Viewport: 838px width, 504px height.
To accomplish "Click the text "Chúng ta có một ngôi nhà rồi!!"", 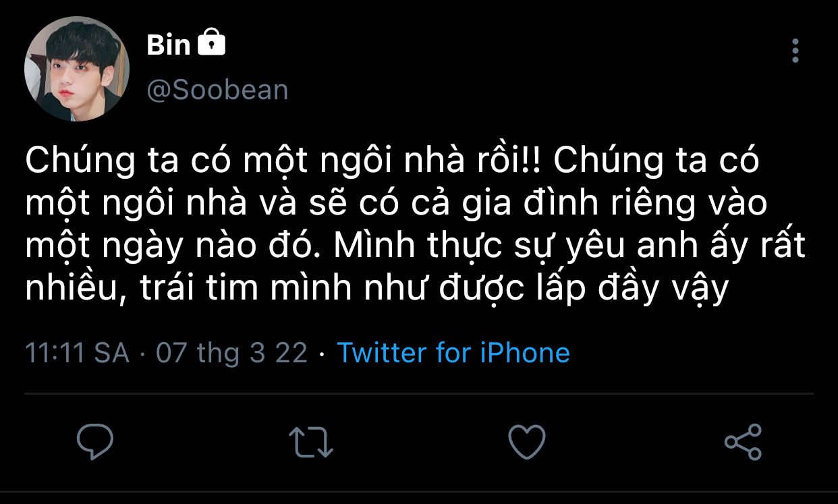I will click(x=286, y=163).
